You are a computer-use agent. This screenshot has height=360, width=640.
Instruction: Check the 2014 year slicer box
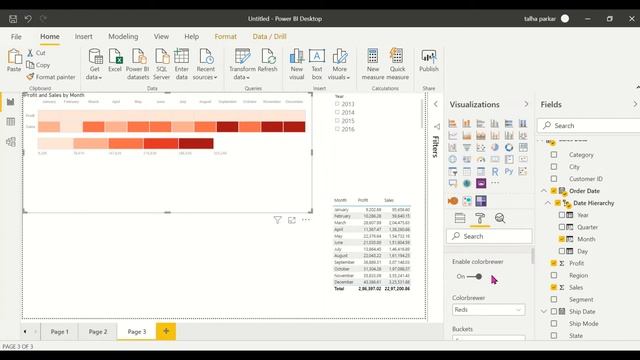337,112
